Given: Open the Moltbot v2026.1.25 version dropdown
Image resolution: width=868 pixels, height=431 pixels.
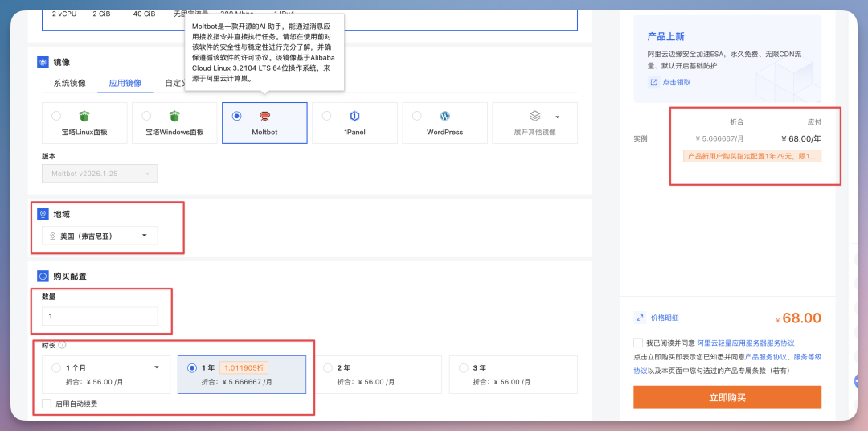Looking at the screenshot, I should pos(100,174).
